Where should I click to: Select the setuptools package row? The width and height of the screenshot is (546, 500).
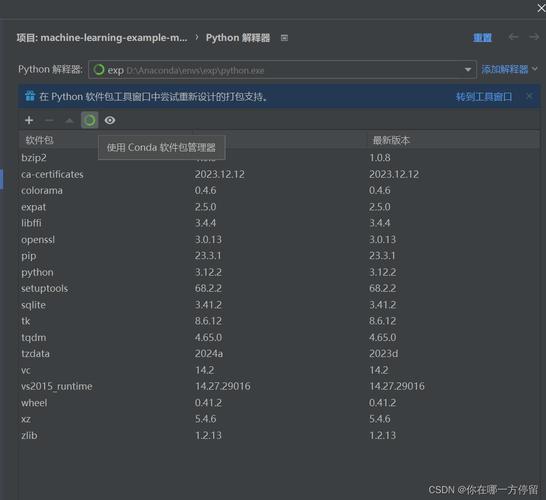tap(279, 288)
